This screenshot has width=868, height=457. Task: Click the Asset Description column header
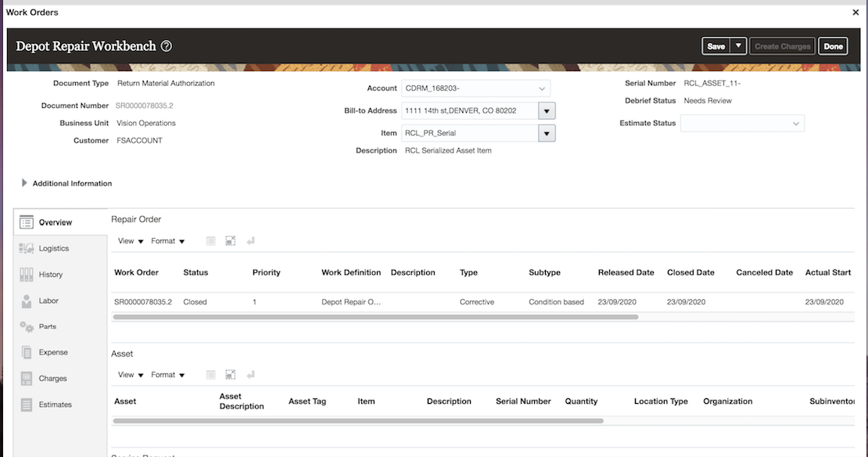click(x=242, y=401)
